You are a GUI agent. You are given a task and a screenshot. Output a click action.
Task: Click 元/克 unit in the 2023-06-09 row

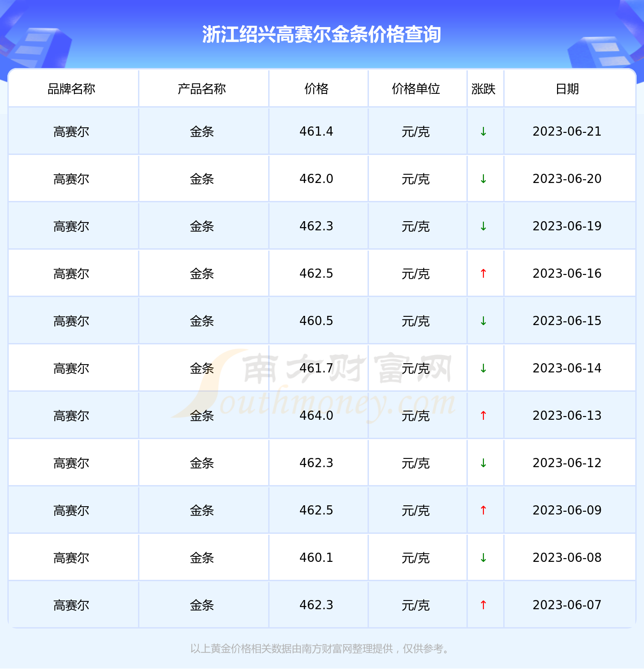416,511
